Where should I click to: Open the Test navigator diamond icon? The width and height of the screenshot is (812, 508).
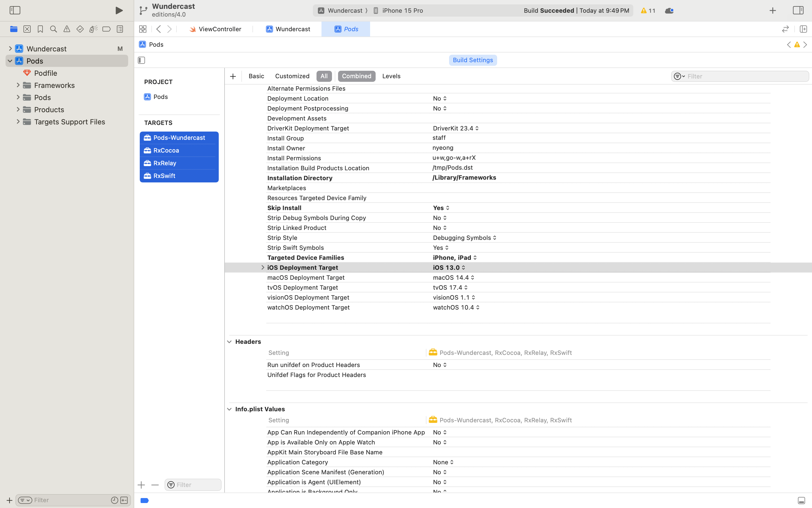point(80,29)
